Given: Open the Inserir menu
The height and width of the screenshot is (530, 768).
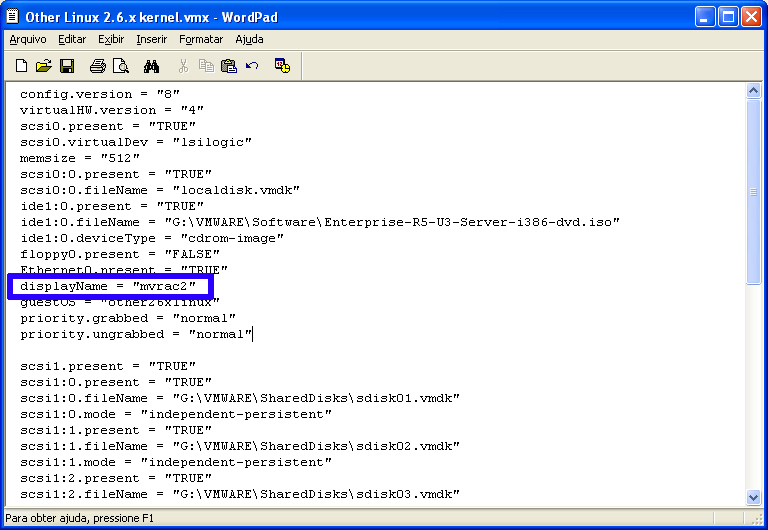Looking at the screenshot, I should (x=152, y=39).
